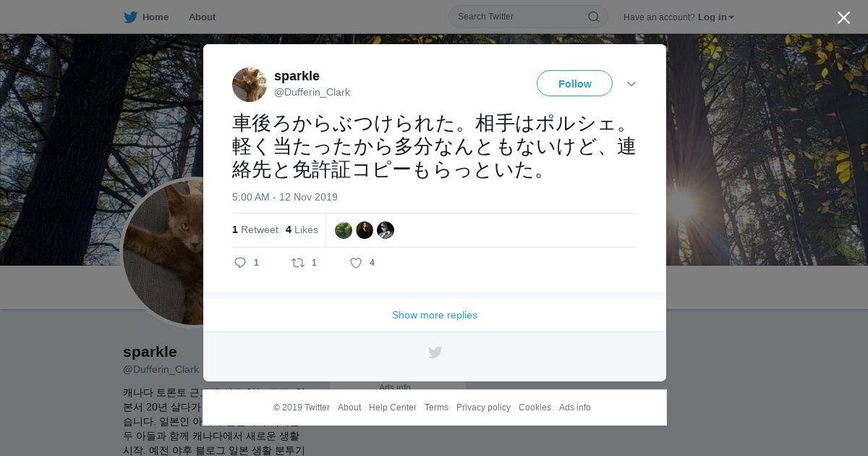Expand the tweet options chevron
The width and height of the screenshot is (868, 456).
coord(631,84)
